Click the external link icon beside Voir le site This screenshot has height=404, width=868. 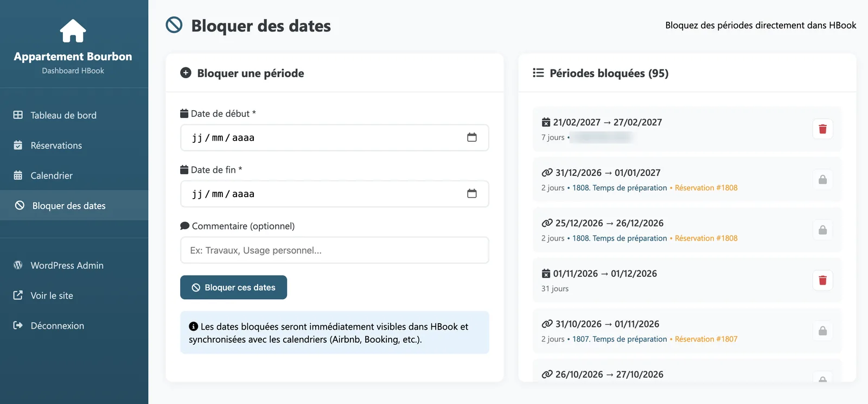[x=18, y=295]
